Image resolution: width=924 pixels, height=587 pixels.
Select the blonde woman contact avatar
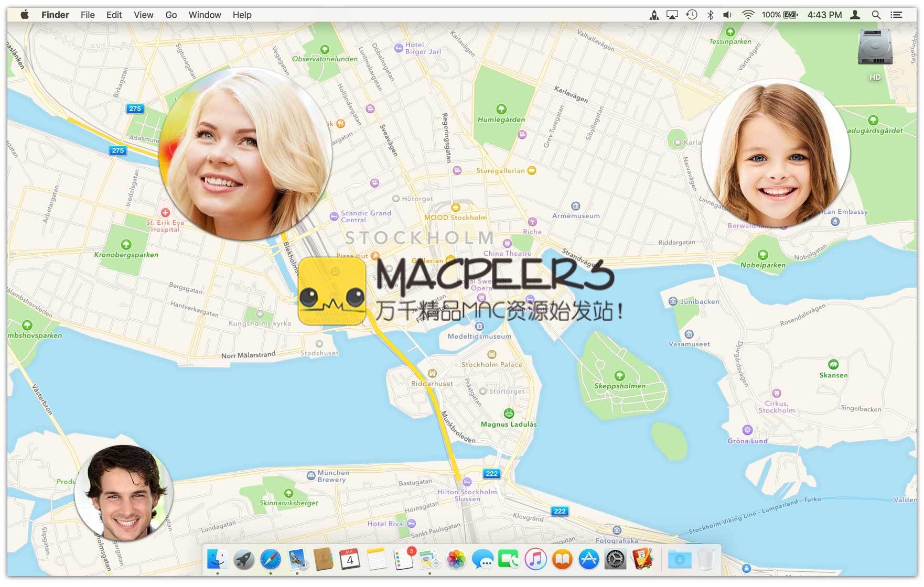click(x=245, y=154)
